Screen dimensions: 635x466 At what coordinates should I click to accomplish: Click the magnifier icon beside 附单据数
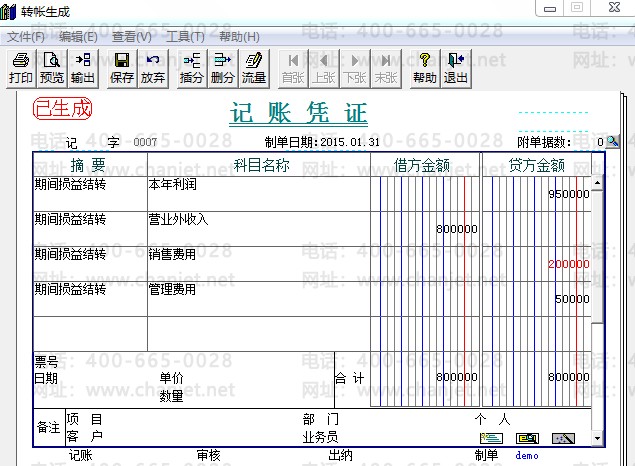tap(612, 142)
